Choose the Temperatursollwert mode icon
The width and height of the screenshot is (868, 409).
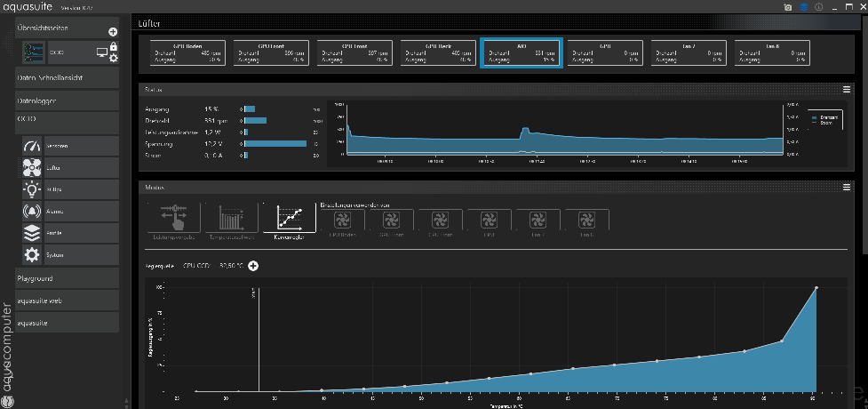[231, 217]
